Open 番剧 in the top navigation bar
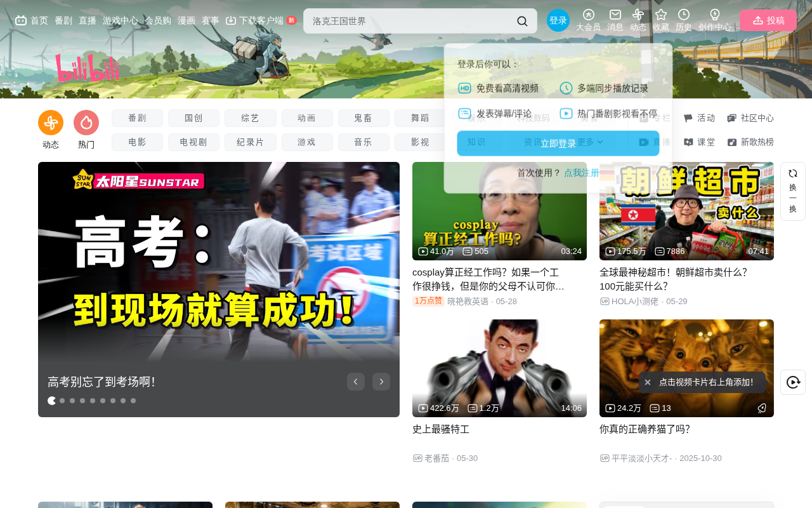Screen dimensions: 812x508 click(63, 20)
